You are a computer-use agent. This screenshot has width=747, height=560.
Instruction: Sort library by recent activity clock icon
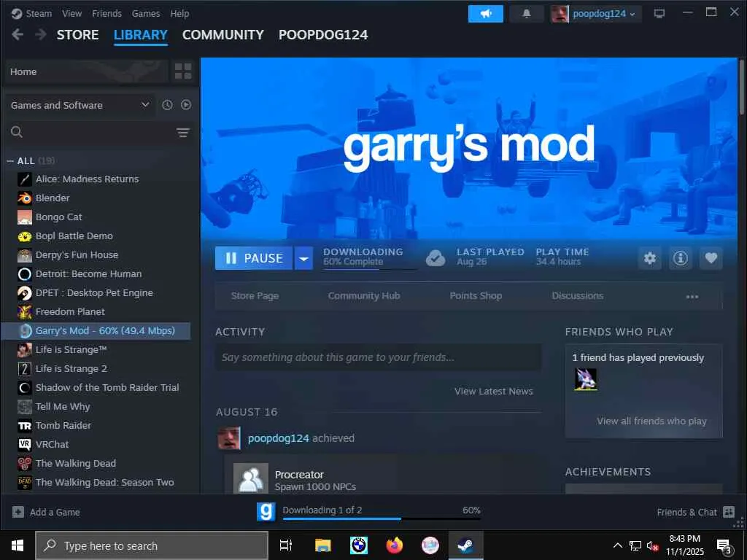tap(167, 105)
